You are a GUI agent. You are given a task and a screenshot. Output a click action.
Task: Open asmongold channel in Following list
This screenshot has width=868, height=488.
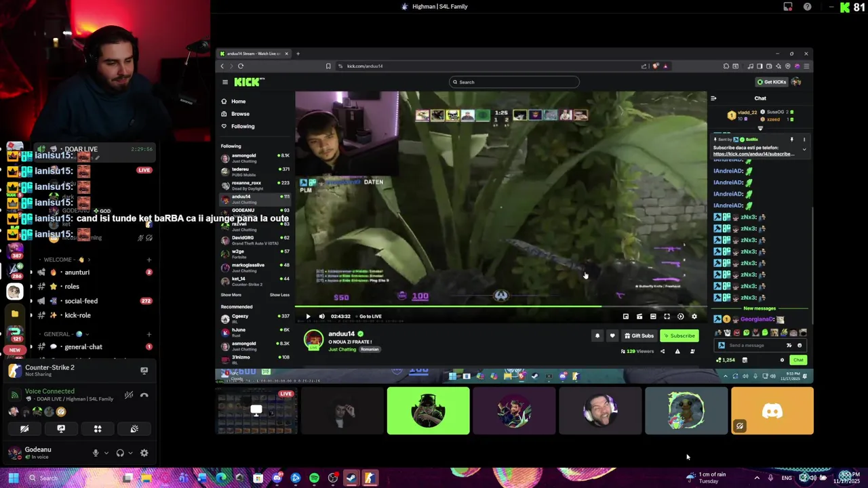255,157
